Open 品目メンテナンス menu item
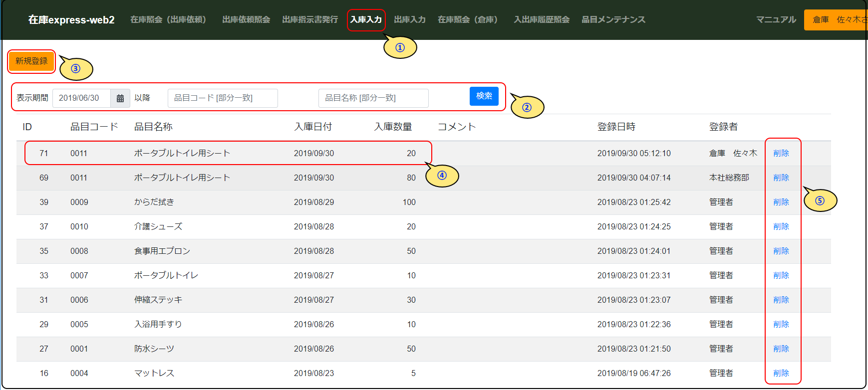 [613, 20]
